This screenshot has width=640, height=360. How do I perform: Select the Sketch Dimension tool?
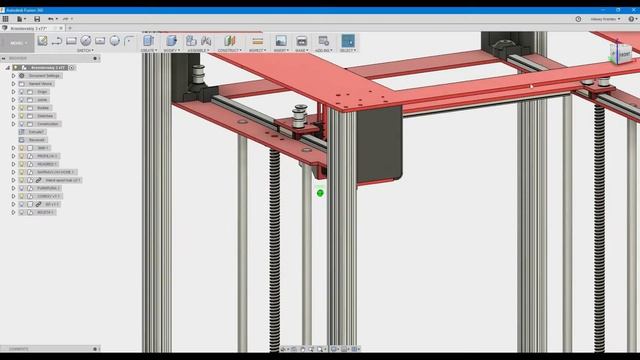tap(100, 40)
